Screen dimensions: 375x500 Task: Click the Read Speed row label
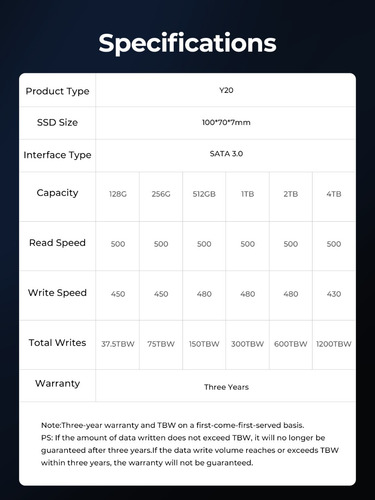click(x=57, y=243)
